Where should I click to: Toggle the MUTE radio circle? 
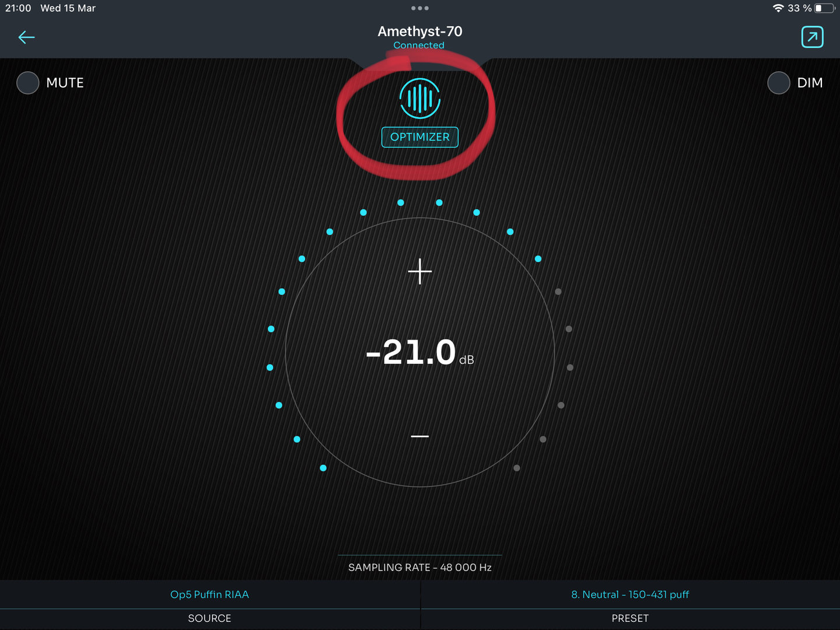28,83
